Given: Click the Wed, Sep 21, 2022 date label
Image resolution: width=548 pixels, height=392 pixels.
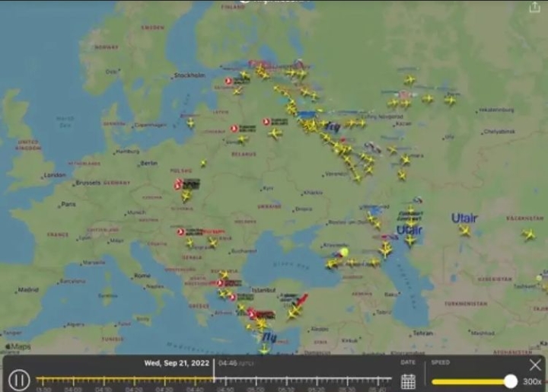Looking at the screenshot, I should pos(178,364).
